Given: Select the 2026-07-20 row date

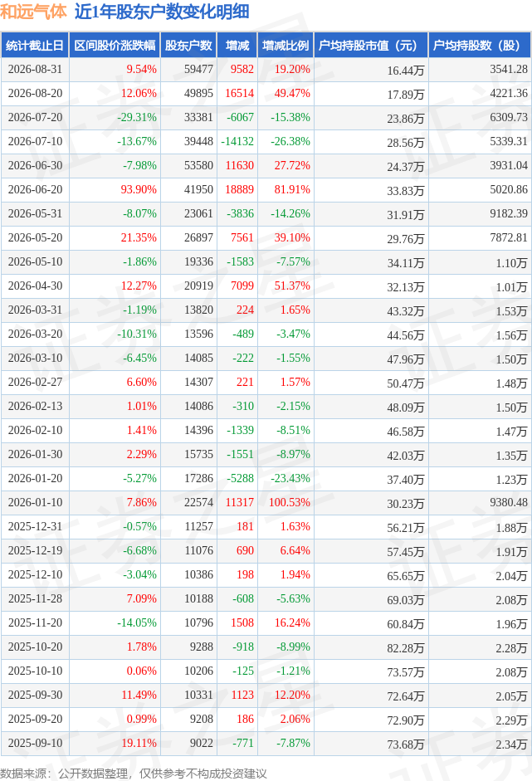Looking at the screenshot, I should [35, 118].
